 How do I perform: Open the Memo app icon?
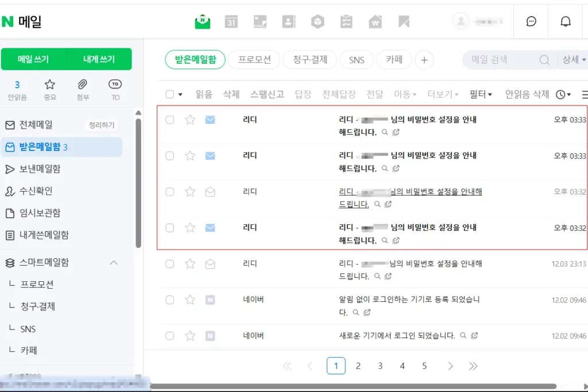pos(260,22)
